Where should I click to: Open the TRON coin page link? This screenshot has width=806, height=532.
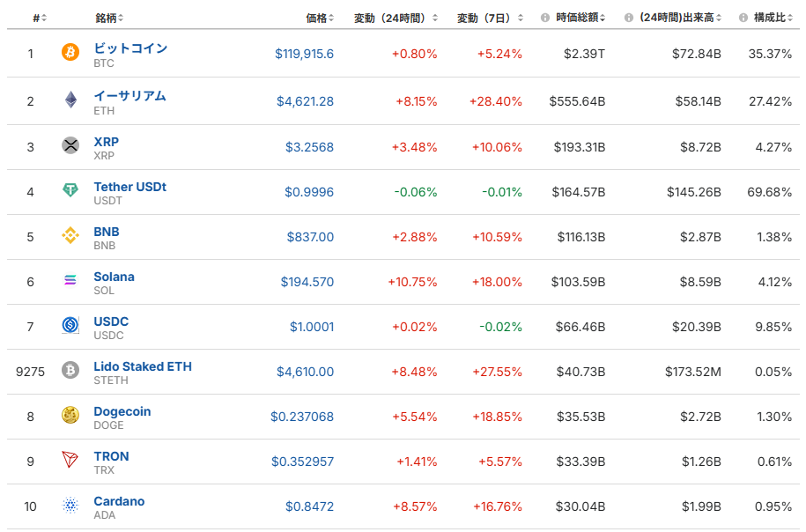point(112,456)
